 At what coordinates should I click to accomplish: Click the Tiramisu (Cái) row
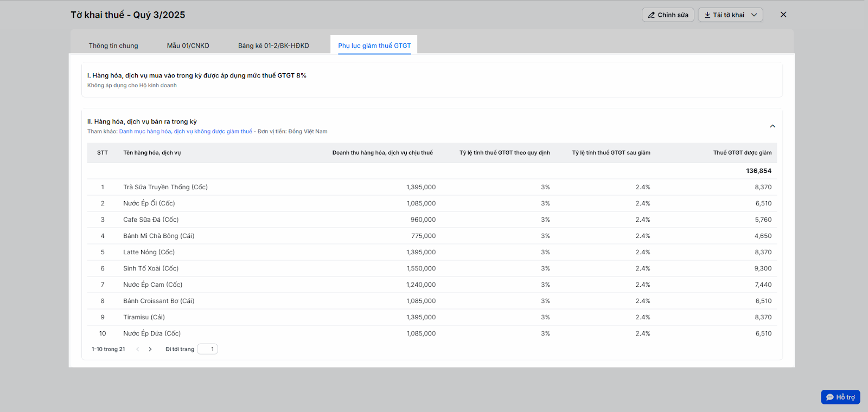pyautogui.click(x=144, y=317)
